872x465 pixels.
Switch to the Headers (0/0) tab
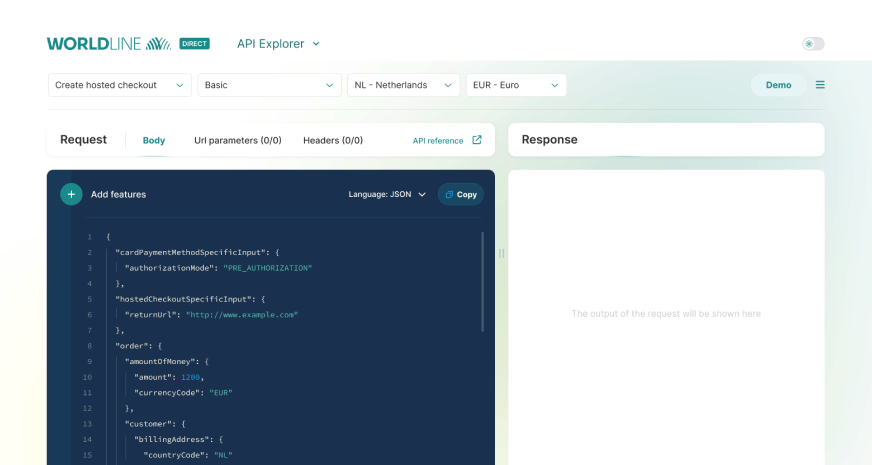[x=333, y=140]
